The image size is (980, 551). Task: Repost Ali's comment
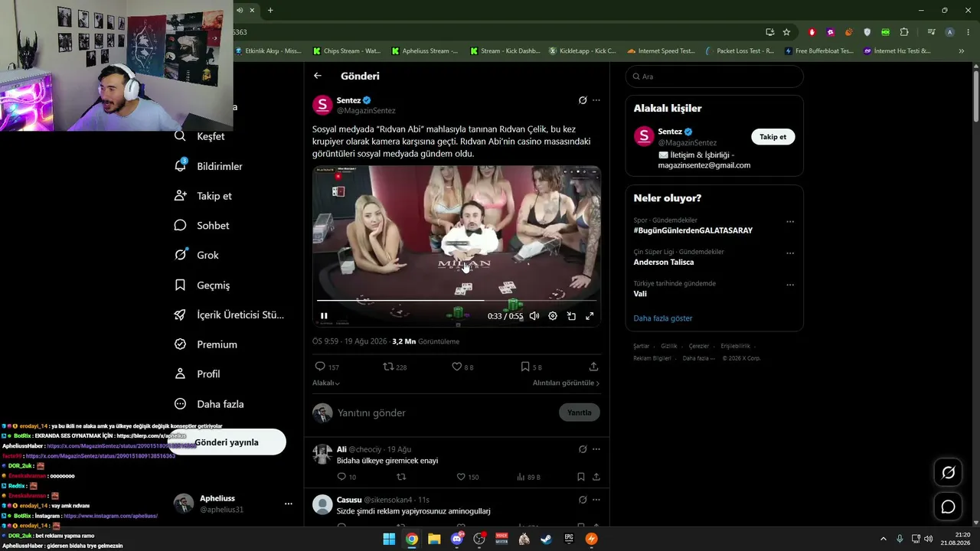400,477
